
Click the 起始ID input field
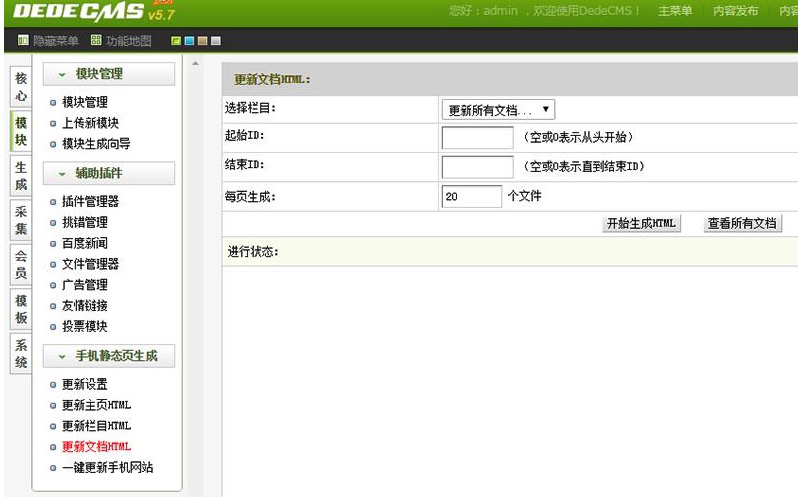coord(477,138)
